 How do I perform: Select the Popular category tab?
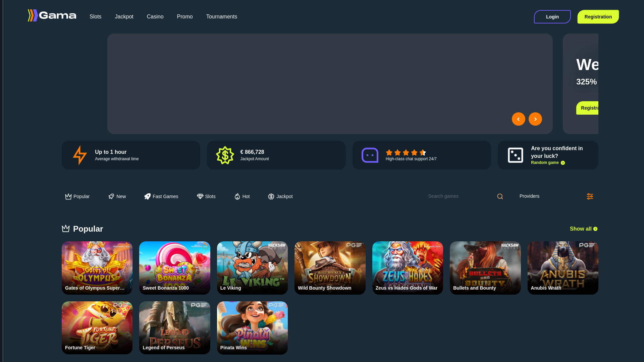pyautogui.click(x=77, y=196)
